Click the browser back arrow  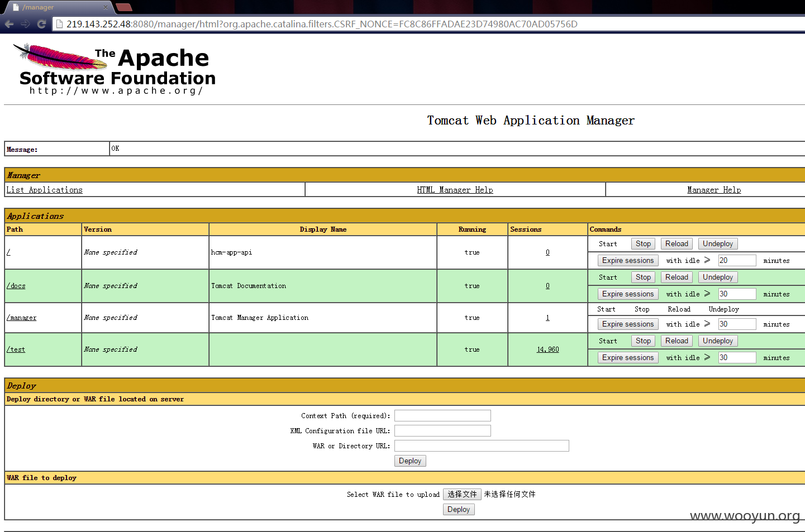(9, 24)
